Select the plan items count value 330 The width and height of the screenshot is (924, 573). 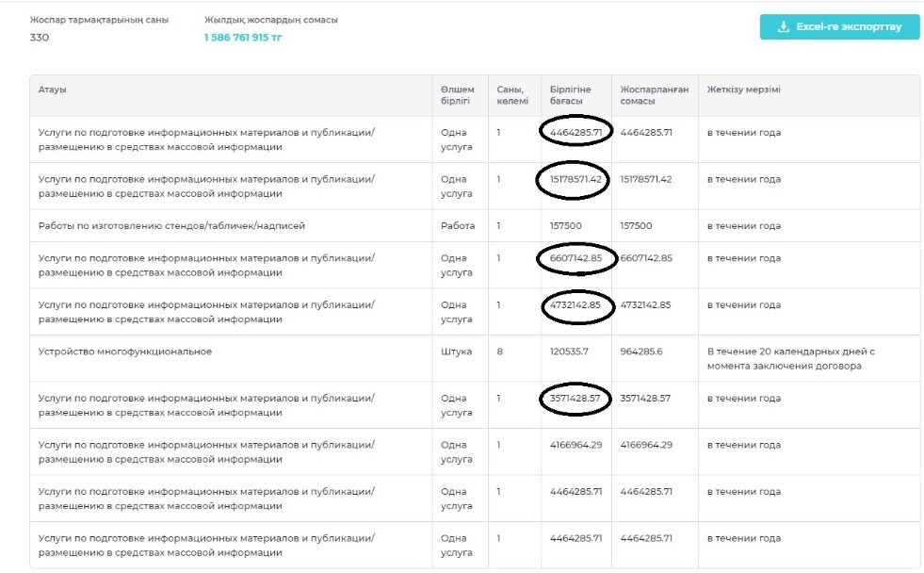[x=40, y=38]
